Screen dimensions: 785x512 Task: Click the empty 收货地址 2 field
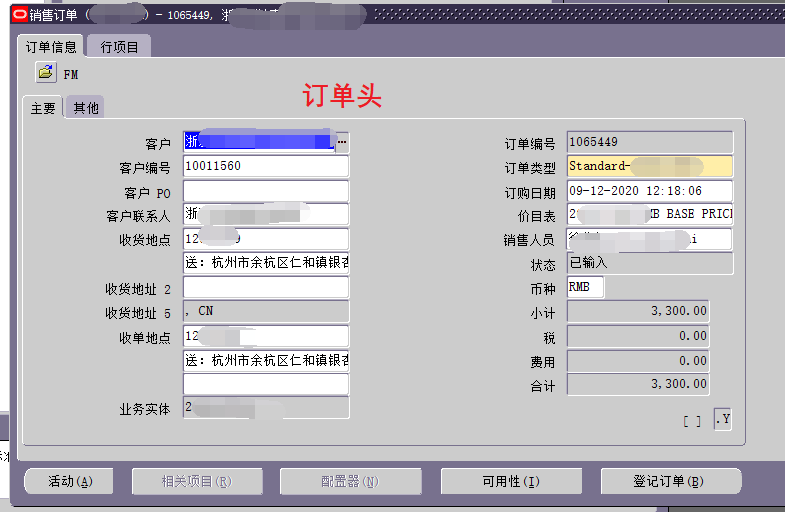click(265, 288)
